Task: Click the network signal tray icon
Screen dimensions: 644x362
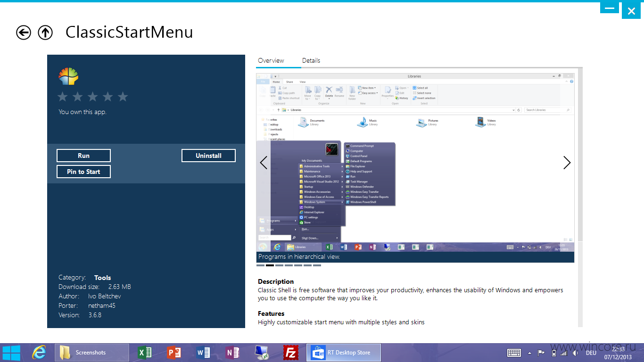Action: (563, 353)
